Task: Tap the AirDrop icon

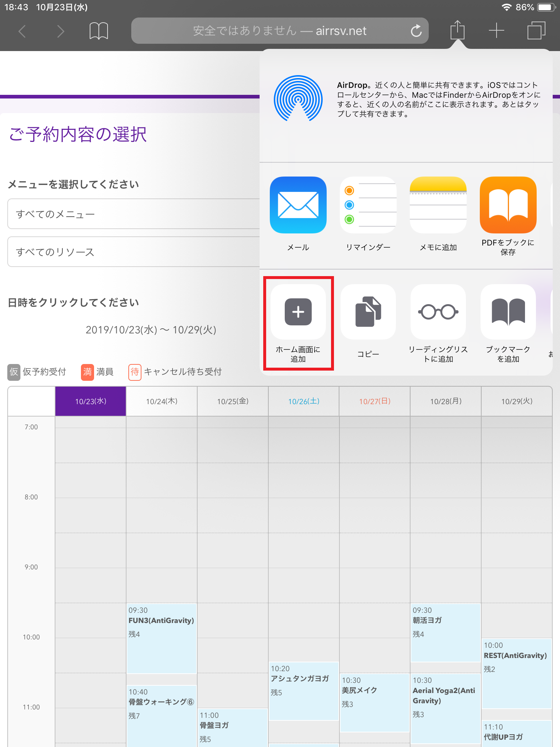Action: tap(298, 98)
